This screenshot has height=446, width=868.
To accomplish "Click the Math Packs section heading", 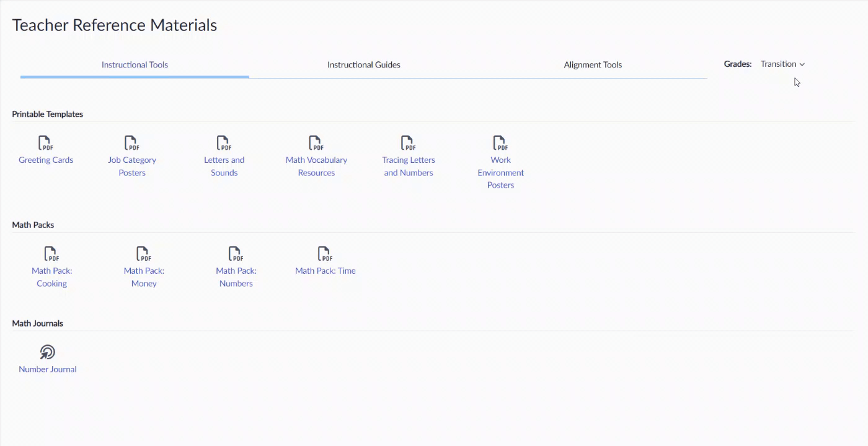I will click(x=33, y=225).
